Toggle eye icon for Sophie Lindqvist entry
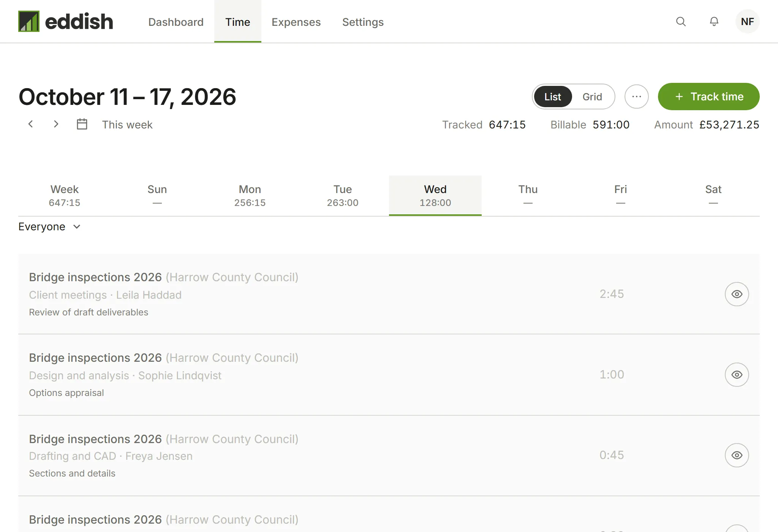 point(737,375)
